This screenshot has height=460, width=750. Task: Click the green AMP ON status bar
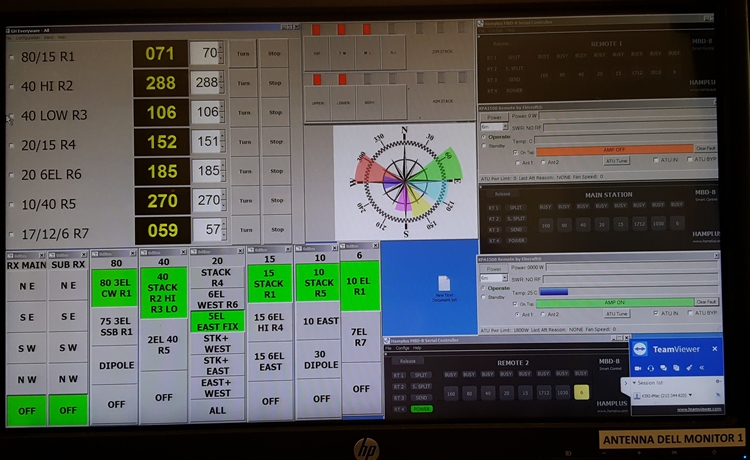click(x=615, y=303)
